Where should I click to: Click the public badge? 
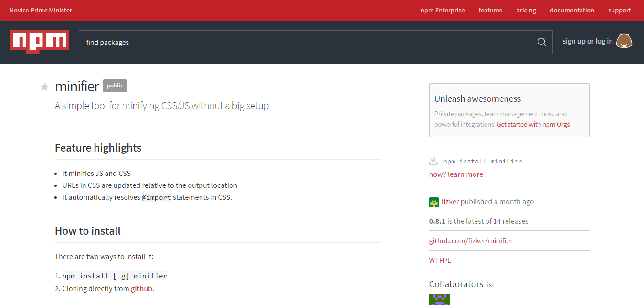115,86
